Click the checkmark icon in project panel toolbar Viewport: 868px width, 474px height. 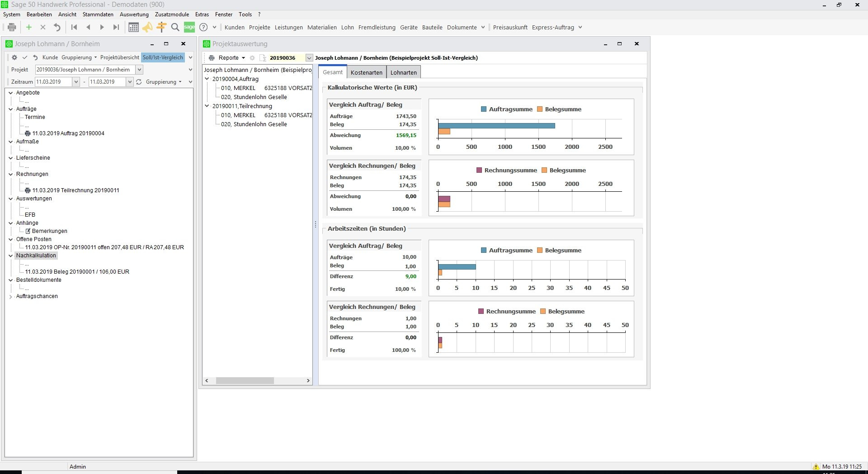click(x=25, y=57)
